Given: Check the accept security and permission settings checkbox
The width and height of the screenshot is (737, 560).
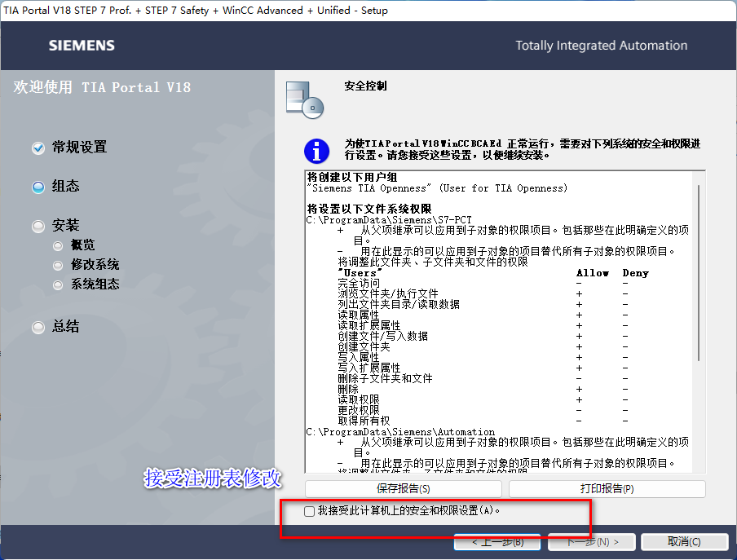Looking at the screenshot, I should pyautogui.click(x=309, y=511).
